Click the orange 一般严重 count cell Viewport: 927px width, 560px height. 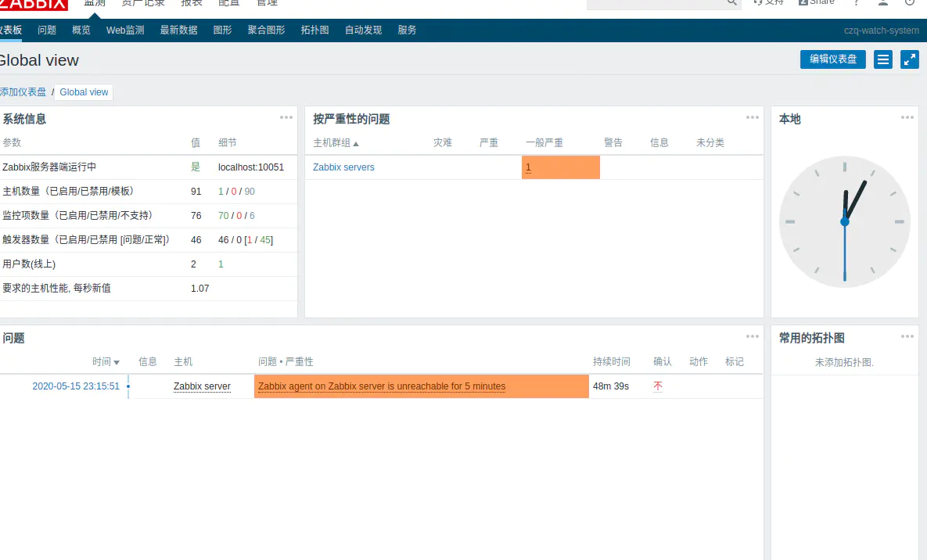560,167
